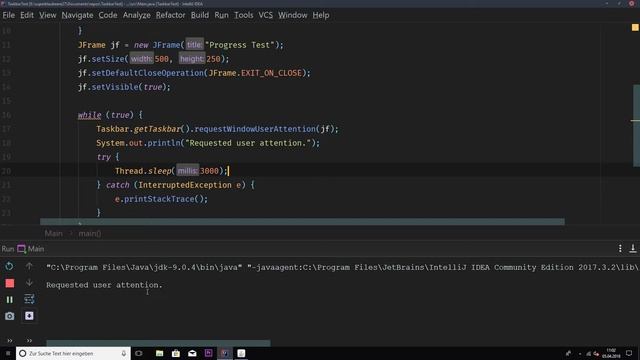Pause the program output

(x=9, y=300)
